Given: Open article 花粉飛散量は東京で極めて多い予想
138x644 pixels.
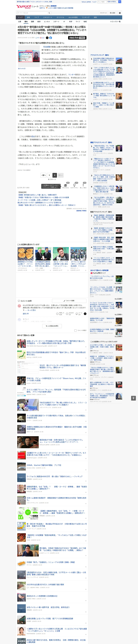Looking at the screenshot, I should 56,353.
